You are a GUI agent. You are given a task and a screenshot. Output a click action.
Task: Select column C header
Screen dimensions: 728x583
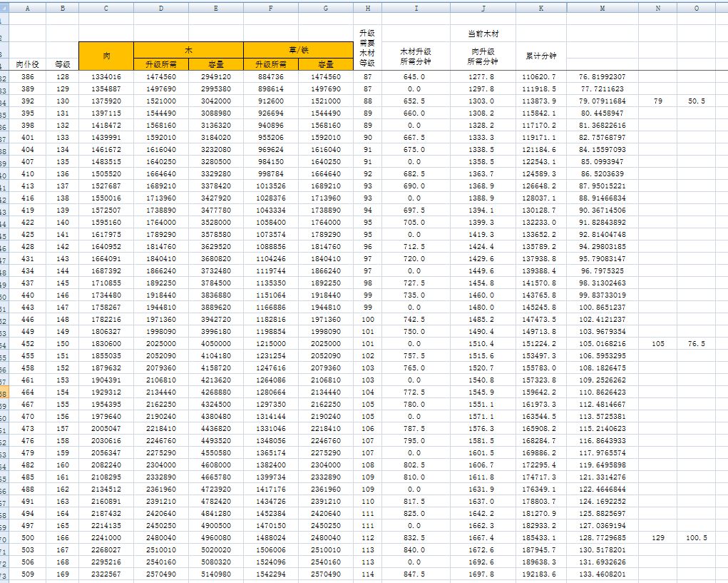[x=106, y=8]
